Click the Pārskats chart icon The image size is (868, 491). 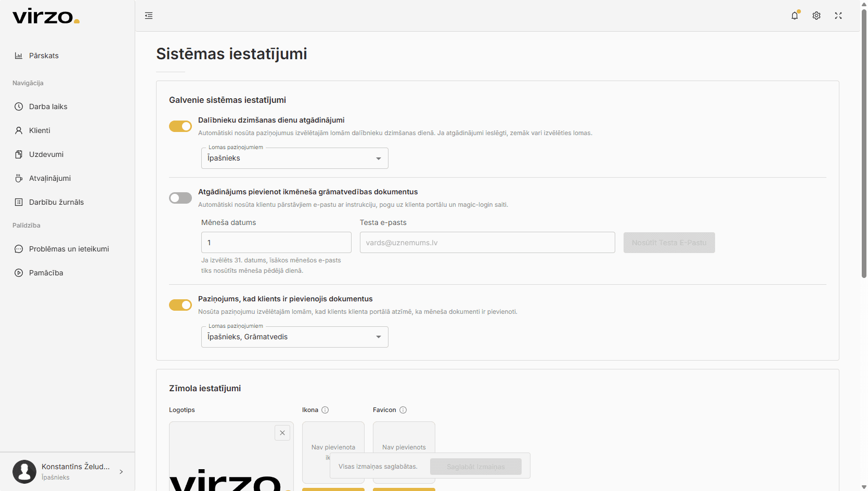tap(19, 56)
